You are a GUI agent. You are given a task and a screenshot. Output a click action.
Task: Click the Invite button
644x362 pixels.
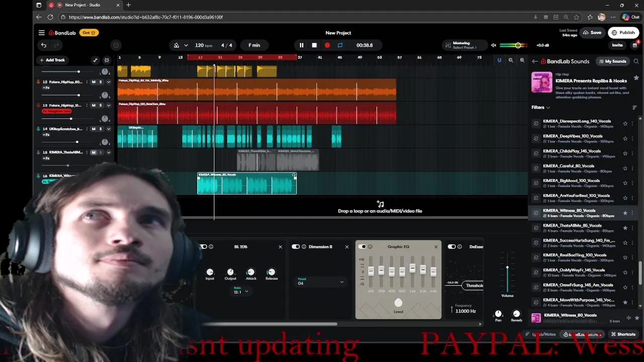[617, 45]
